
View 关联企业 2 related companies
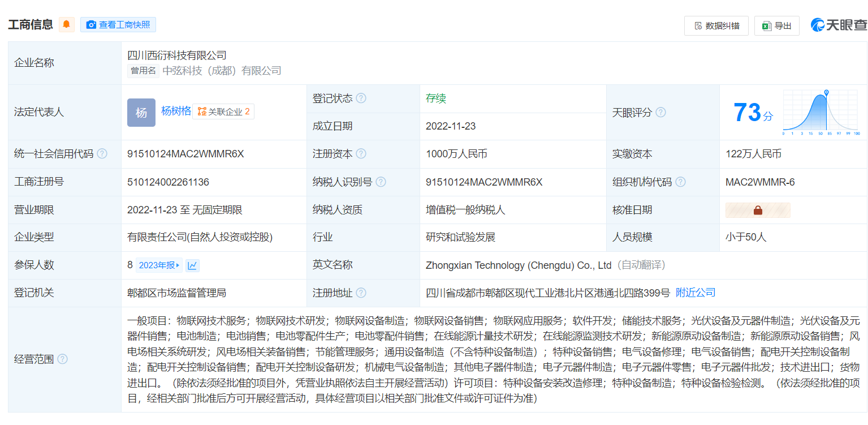[x=223, y=111]
